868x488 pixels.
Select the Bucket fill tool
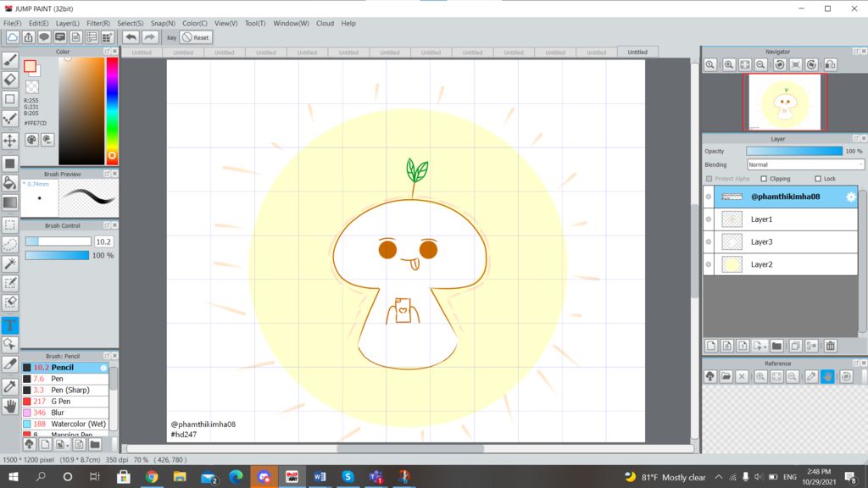pos(10,183)
